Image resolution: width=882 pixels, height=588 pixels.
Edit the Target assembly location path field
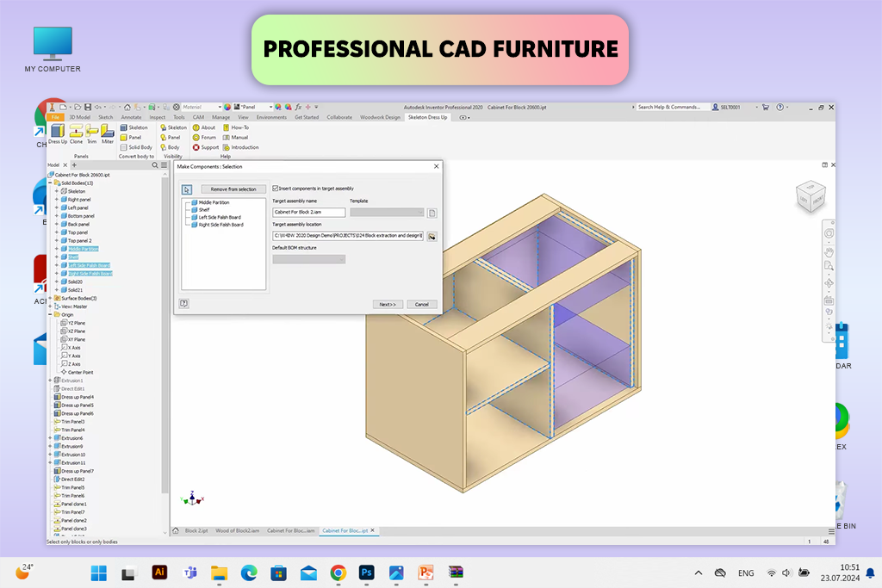[x=348, y=236]
